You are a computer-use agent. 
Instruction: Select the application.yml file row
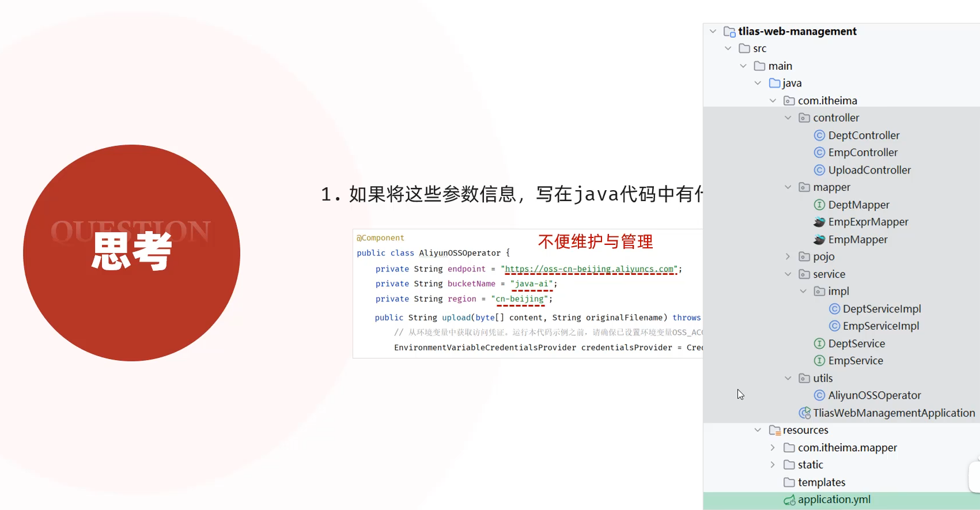(x=841, y=500)
